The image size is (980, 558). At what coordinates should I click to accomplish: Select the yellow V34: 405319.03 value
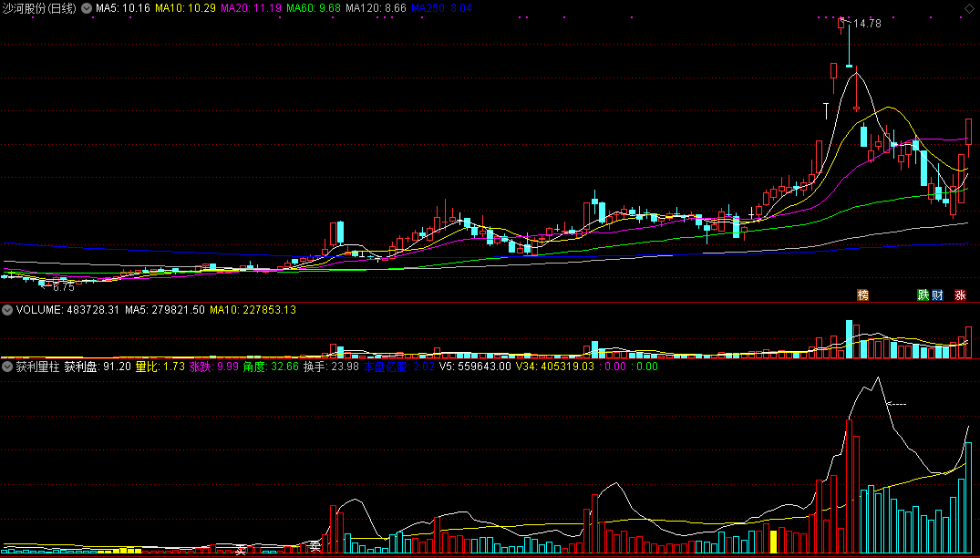[555, 367]
